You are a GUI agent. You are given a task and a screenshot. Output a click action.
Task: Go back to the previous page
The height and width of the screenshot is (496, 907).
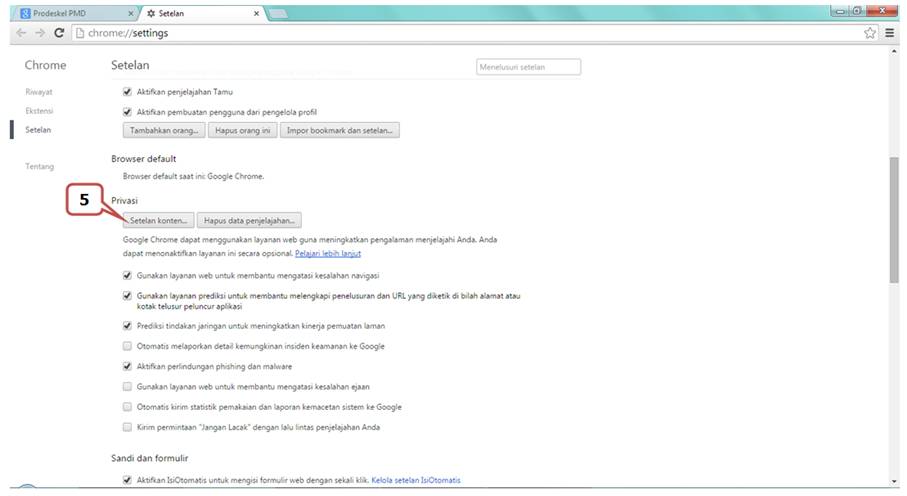tap(21, 33)
